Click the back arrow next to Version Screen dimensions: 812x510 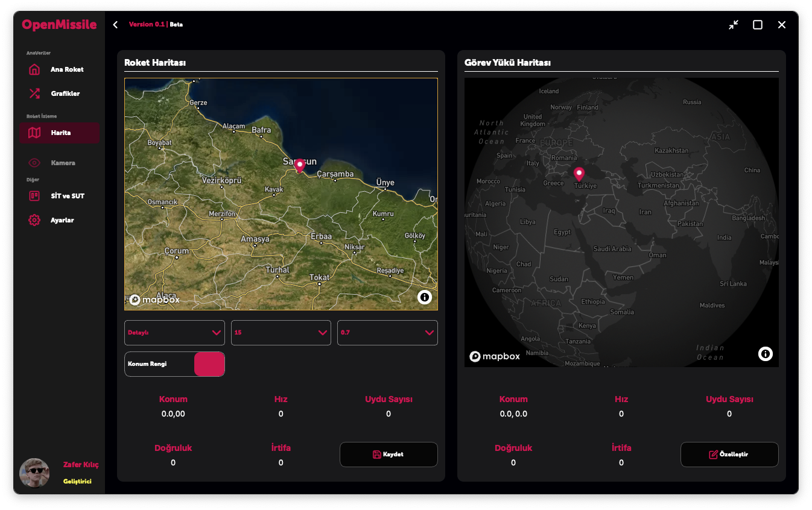coord(115,25)
